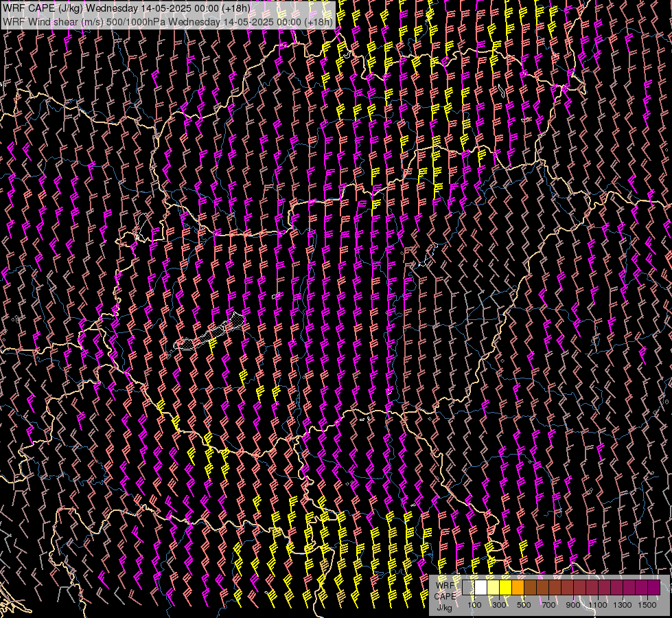Click the white CAPE legend swatch
The width and height of the screenshot is (672, 618).
(x=481, y=587)
